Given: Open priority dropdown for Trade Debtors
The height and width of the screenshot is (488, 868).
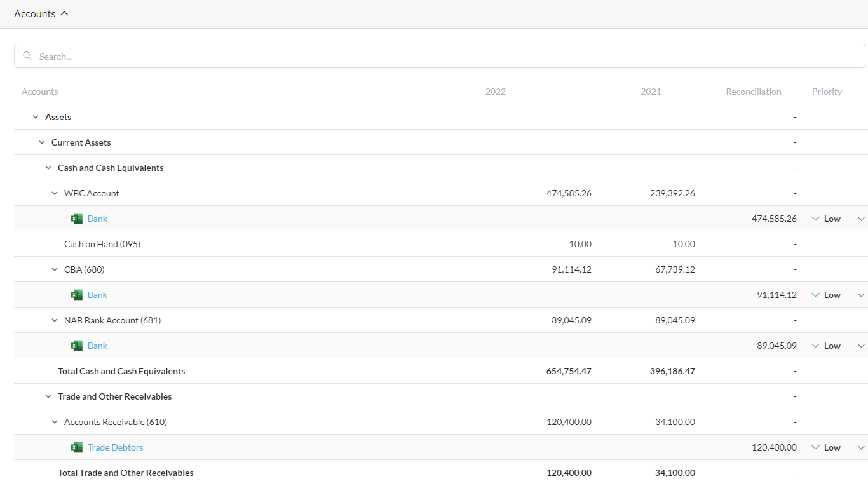Looking at the screenshot, I should [x=861, y=447].
